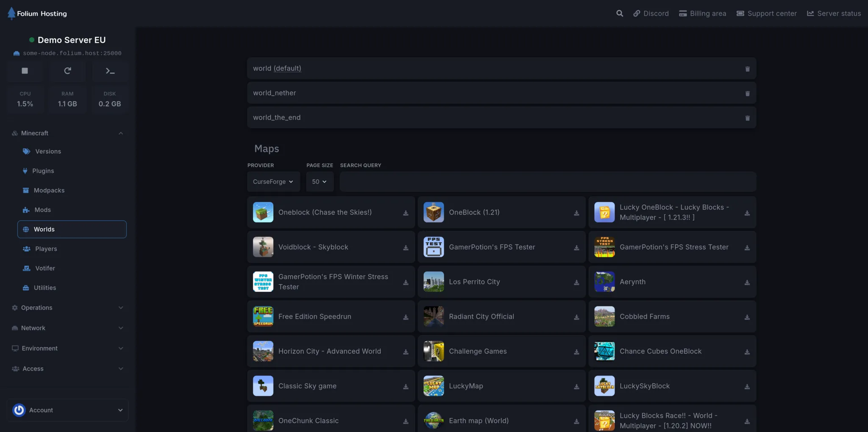Image resolution: width=868 pixels, height=432 pixels.
Task: Download the Lucky OneBlock multiplayer map
Action: (747, 212)
